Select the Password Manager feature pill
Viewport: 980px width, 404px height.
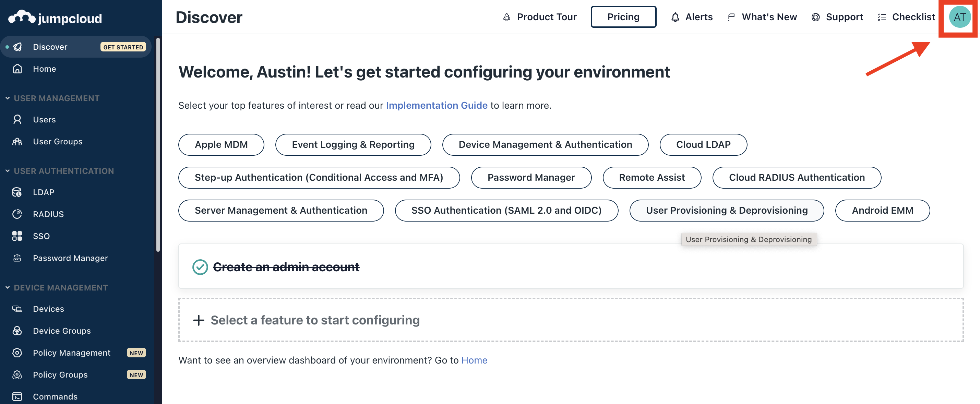point(531,178)
